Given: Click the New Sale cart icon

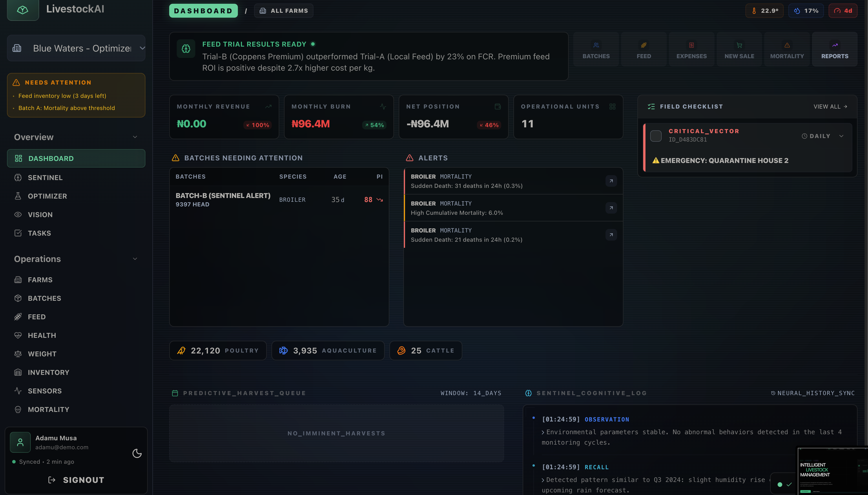Looking at the screenshot, I should tap(739, 45).
